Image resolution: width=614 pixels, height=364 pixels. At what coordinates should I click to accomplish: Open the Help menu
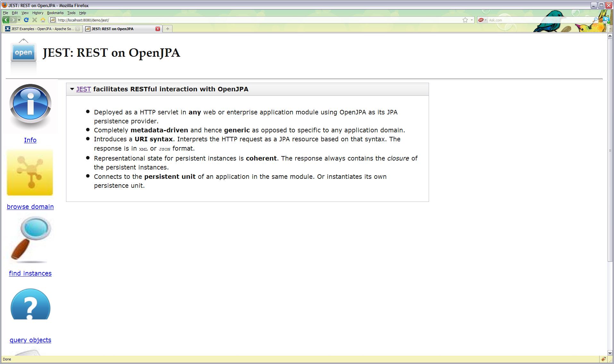pos(82,13)
